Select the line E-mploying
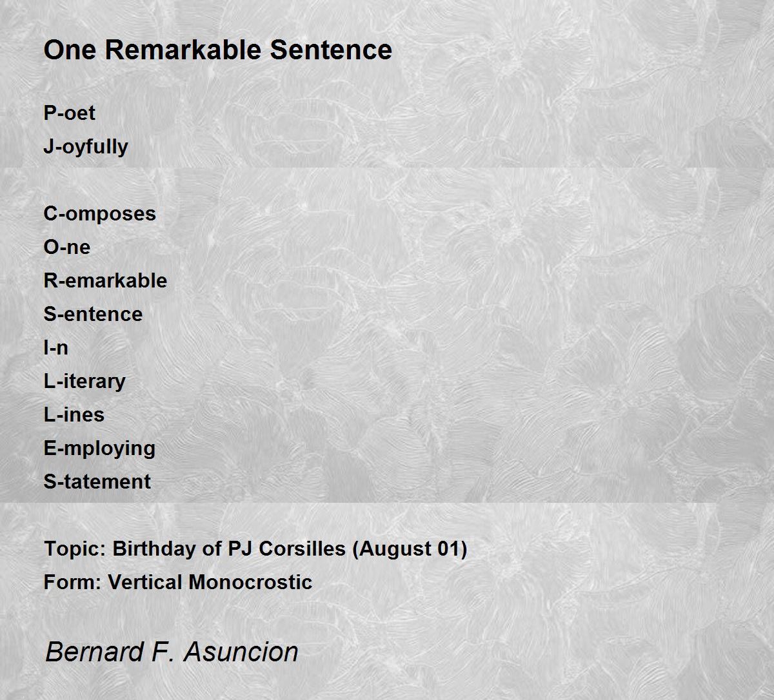 tap(99, 449)
